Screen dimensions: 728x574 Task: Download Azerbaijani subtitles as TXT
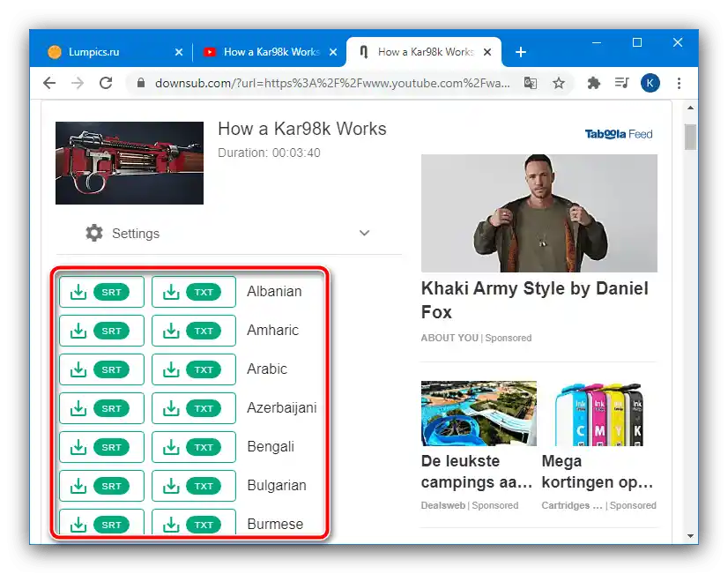pos(194,408)
